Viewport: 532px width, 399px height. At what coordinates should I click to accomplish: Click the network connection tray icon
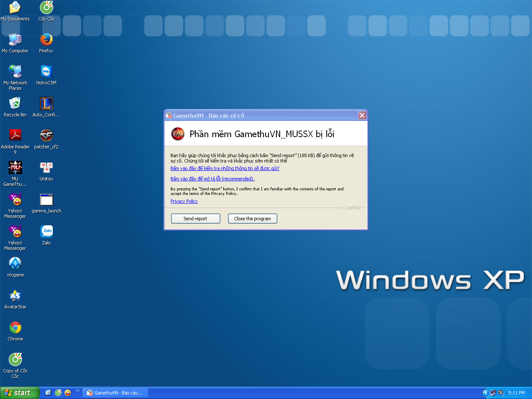point(493,393)
